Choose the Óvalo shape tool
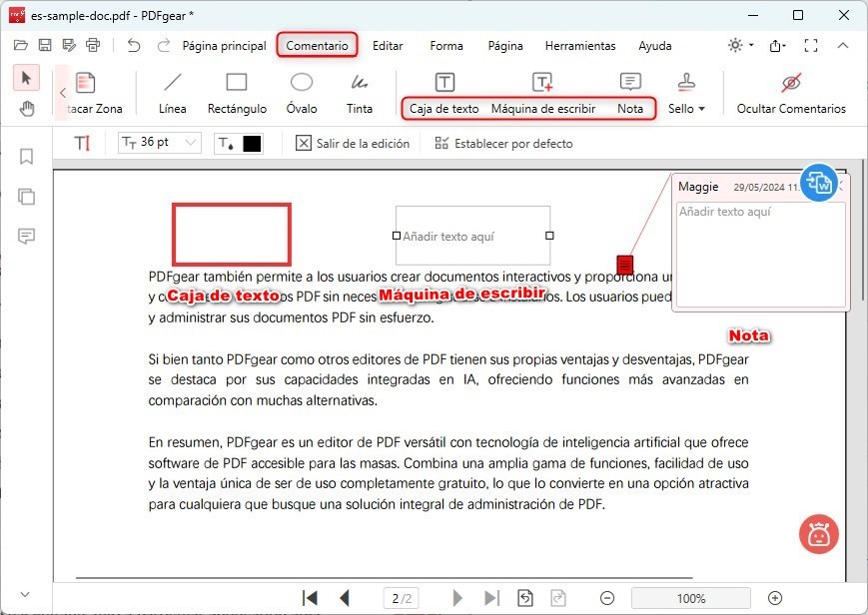The image size is (868, 615). coord(301,92)
